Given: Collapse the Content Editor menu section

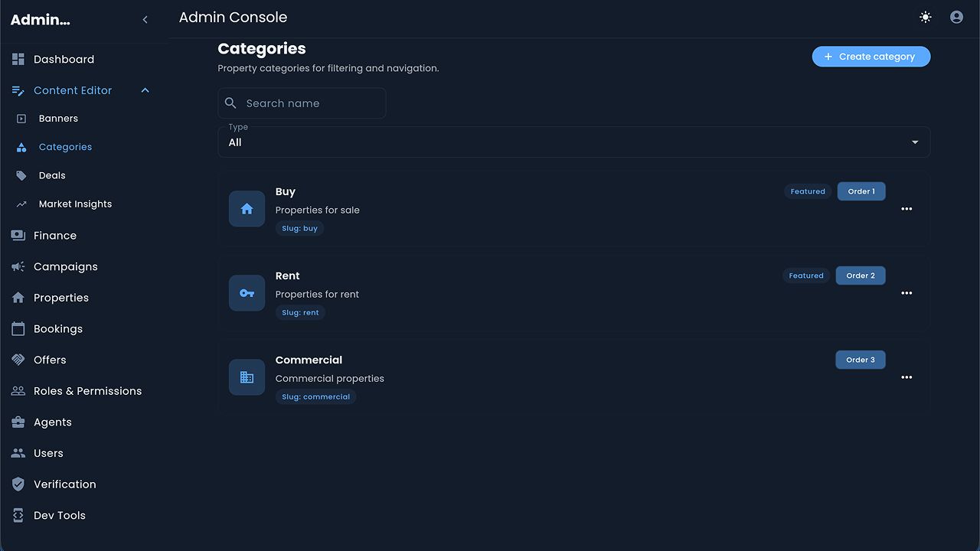Looking at the screenshot, I should (x=145, y=90).
